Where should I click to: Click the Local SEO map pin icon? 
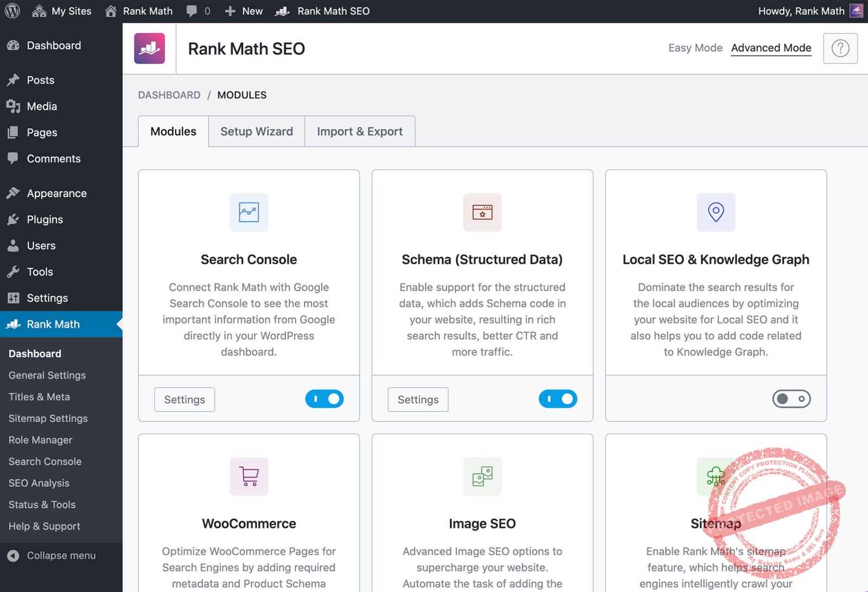[x=716, y=212]
